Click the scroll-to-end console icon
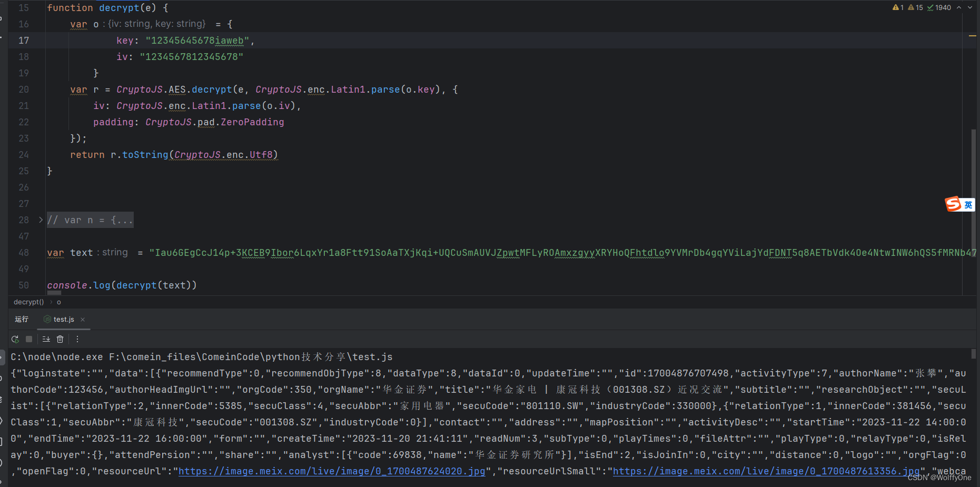Screen dimensions: 980x487 point(46,339)
